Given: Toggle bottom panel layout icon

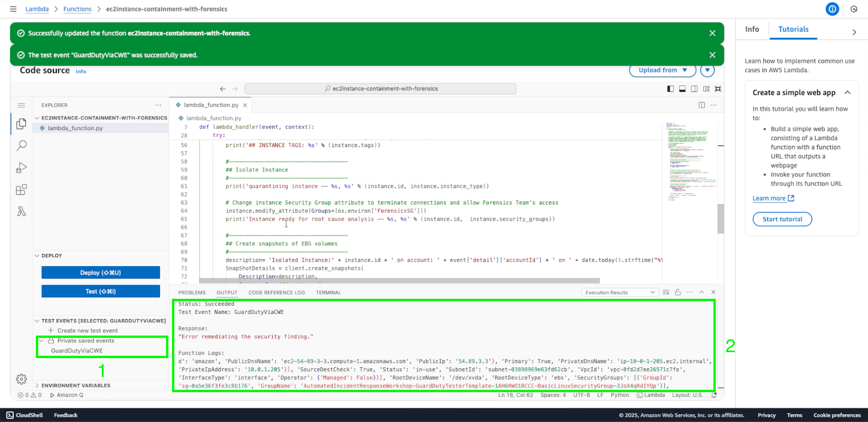Looking at the screenshot, I should click(x=683, y=89).
